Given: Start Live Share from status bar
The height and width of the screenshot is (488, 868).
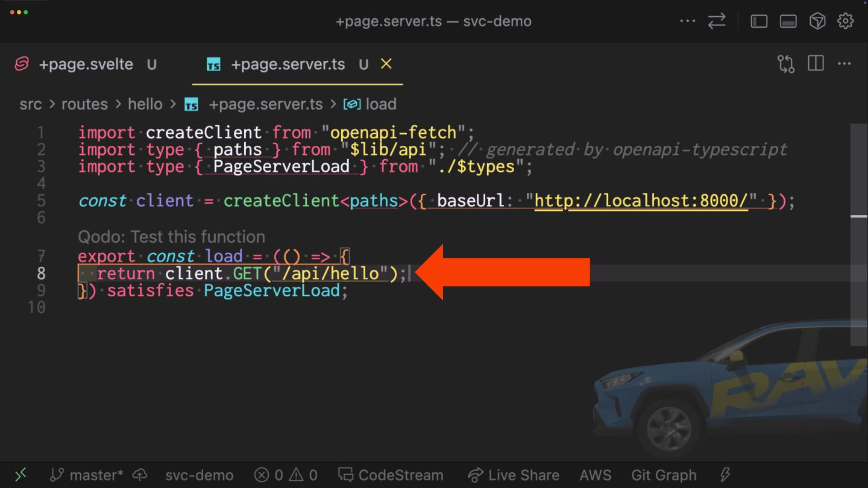Looking at the screenshot, I should point(514,475).
